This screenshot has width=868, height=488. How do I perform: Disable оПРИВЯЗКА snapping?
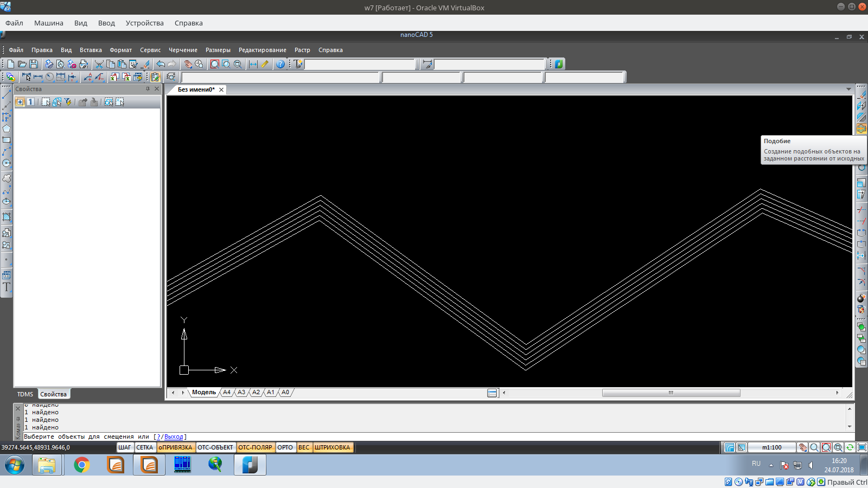pos(175,447)
